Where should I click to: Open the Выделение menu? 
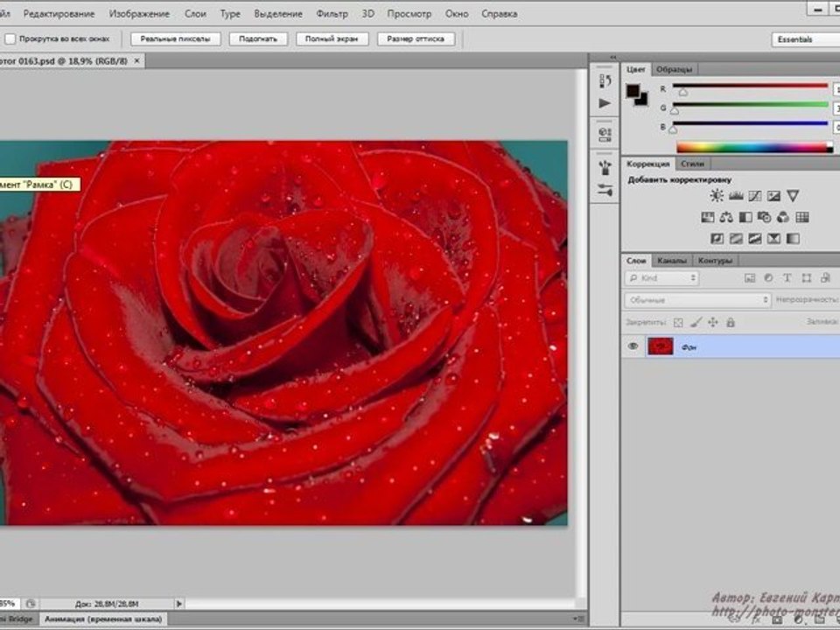tap(278, 14)
